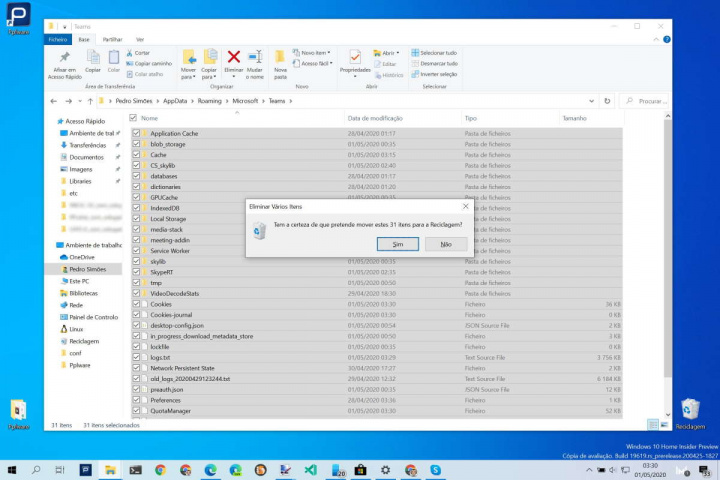Open the Acesso fácil dropdown
Viewport: 720px width, 480px height.
(x=315, y=62)
